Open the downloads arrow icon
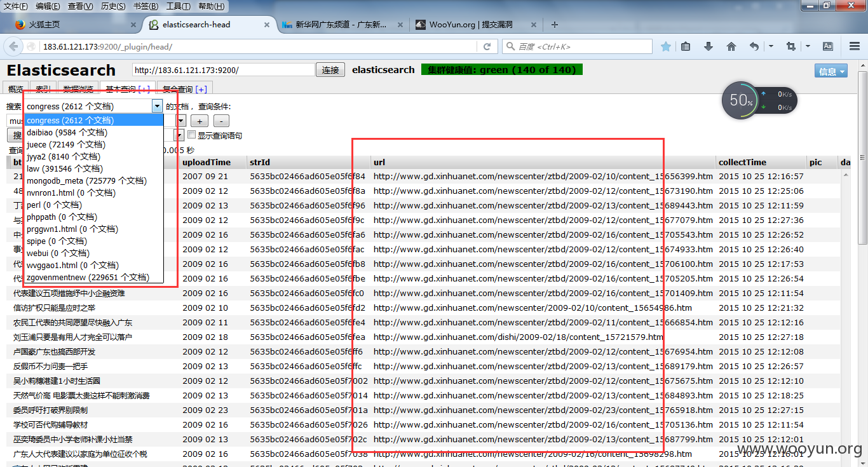 coord(709,46)
